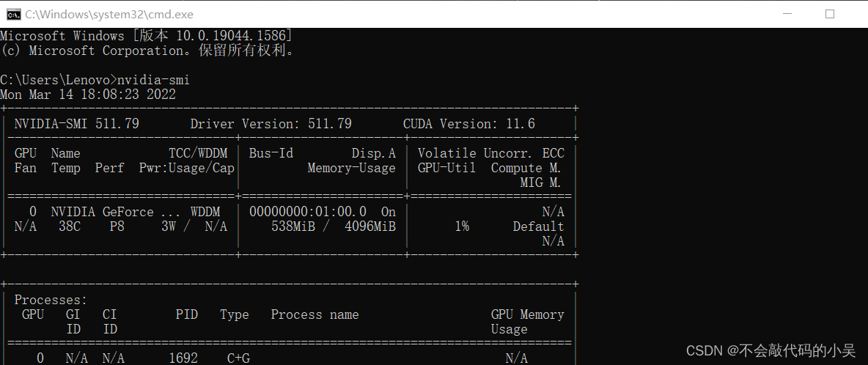Click the Pwr:Usage/Cap header

click(x=186, y=168)
